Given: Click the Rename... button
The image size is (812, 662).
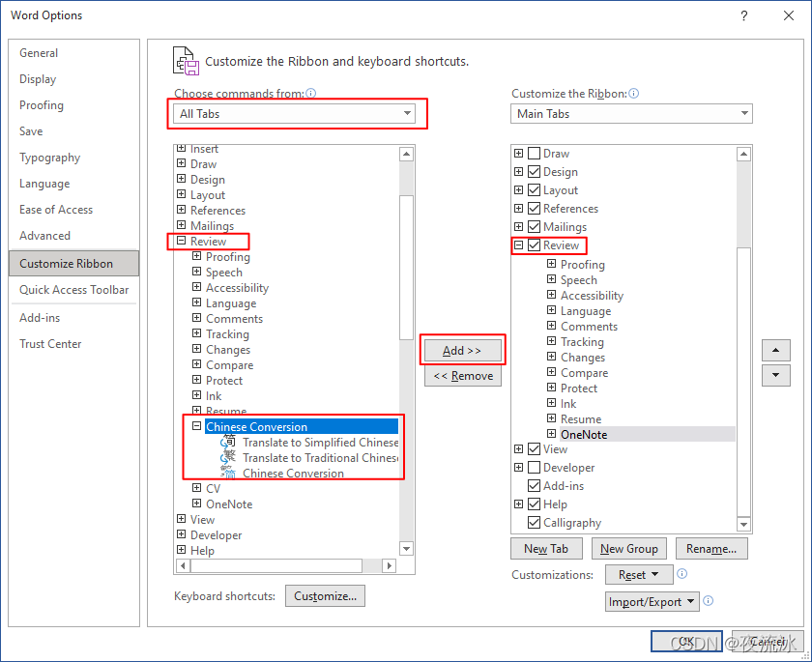Looking at the screenshot, I should point(711,549).
